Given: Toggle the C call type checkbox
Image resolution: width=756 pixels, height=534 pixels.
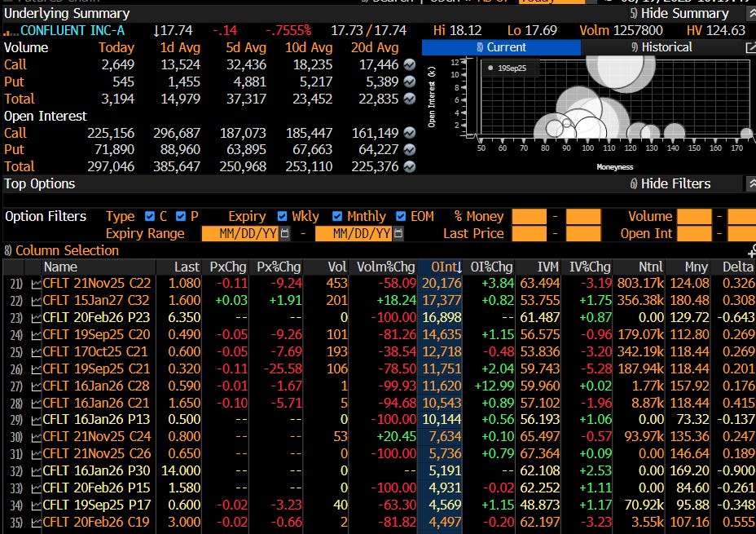Looking at the screenshot, I should [x=150, y=216].
